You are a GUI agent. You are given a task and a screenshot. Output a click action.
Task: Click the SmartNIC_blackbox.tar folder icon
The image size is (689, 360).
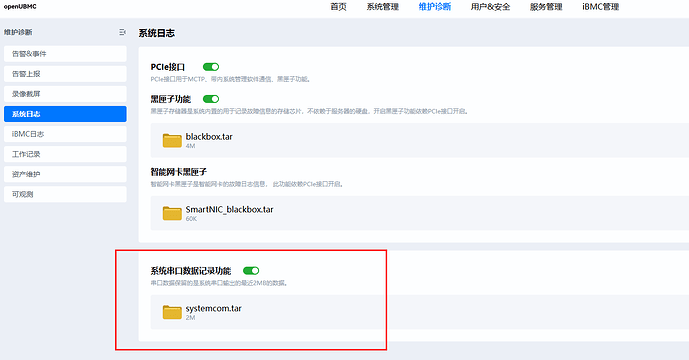[x=172, y=213]
